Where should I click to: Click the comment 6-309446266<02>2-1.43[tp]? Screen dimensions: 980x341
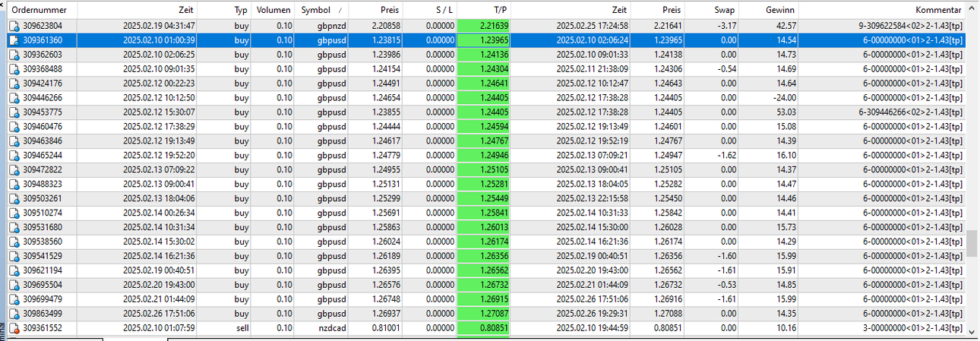[x=911, y=112]
